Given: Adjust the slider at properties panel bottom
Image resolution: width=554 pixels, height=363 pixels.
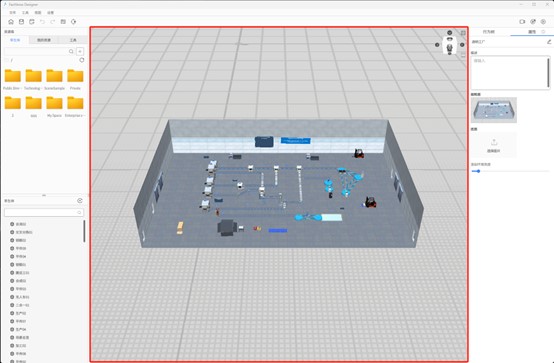Looking at the screenshot, I should pyautogui.click(x=478, y=171).
